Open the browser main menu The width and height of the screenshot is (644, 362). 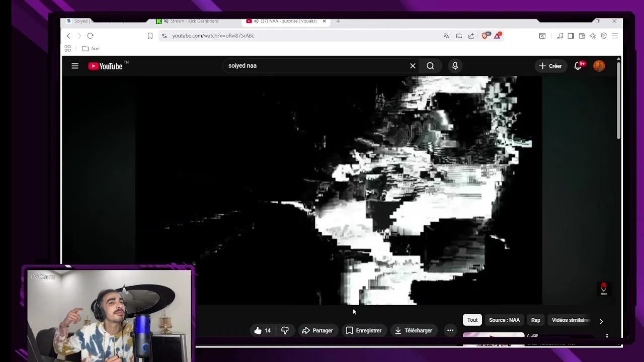click(x=615, y=36)
